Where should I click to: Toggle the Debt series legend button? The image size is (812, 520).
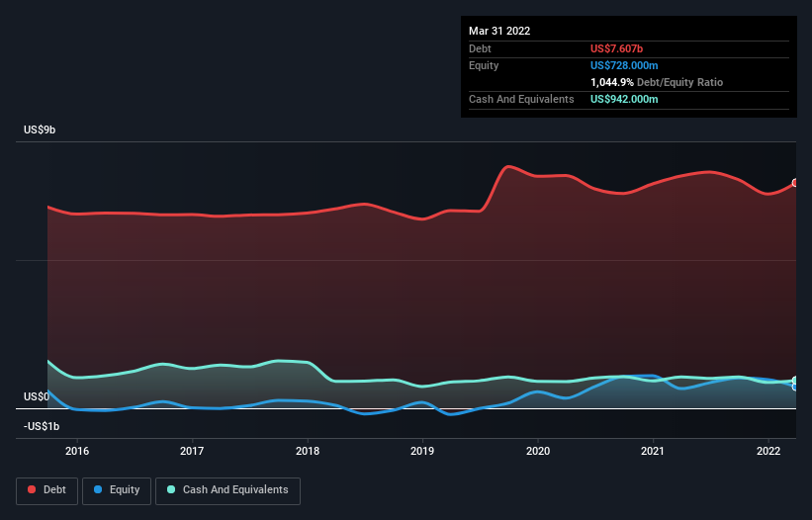[46, 490]
